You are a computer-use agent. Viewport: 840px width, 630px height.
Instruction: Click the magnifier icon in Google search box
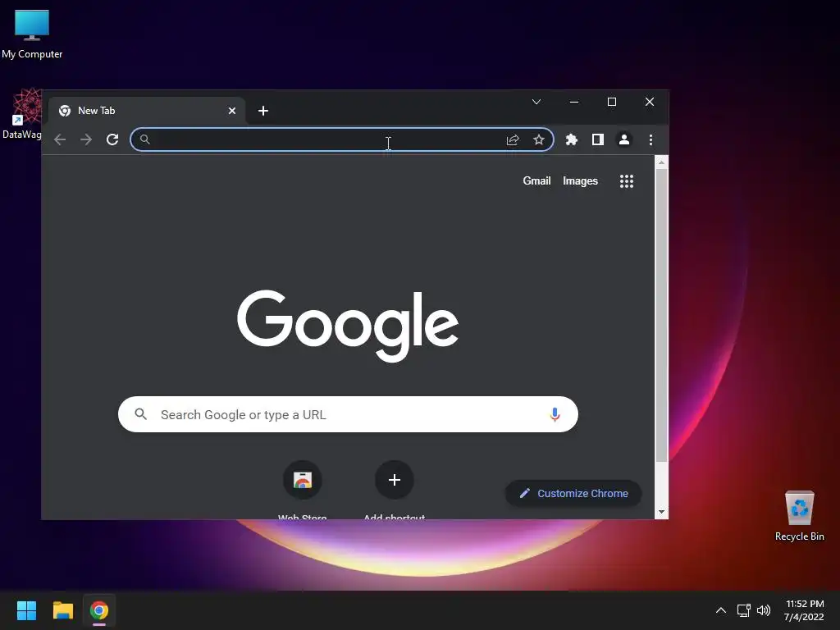pyautogui.click(x=141, y=414)
